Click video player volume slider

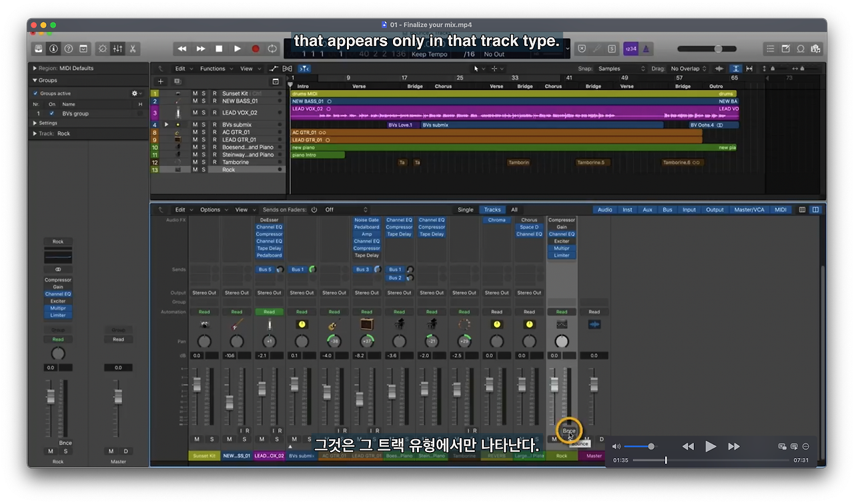pos(640,447)
